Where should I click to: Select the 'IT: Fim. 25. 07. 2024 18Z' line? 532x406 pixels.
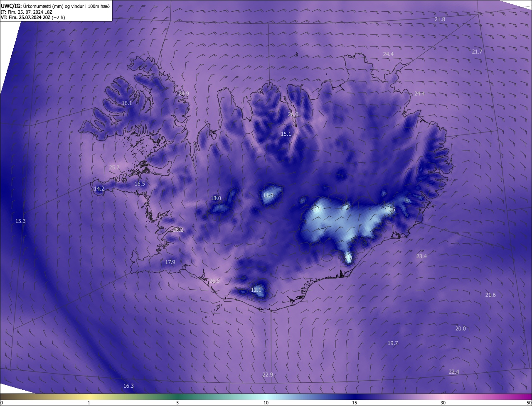(x=26, y=12)
